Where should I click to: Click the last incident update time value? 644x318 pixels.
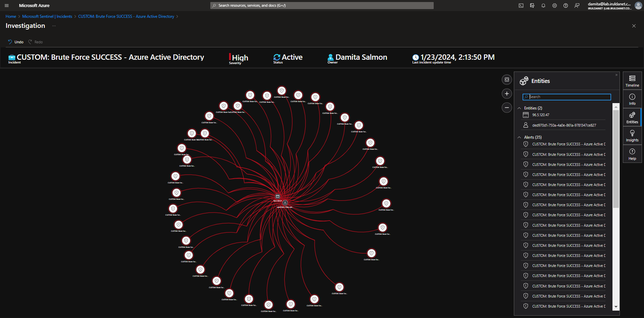click(458, 57)
